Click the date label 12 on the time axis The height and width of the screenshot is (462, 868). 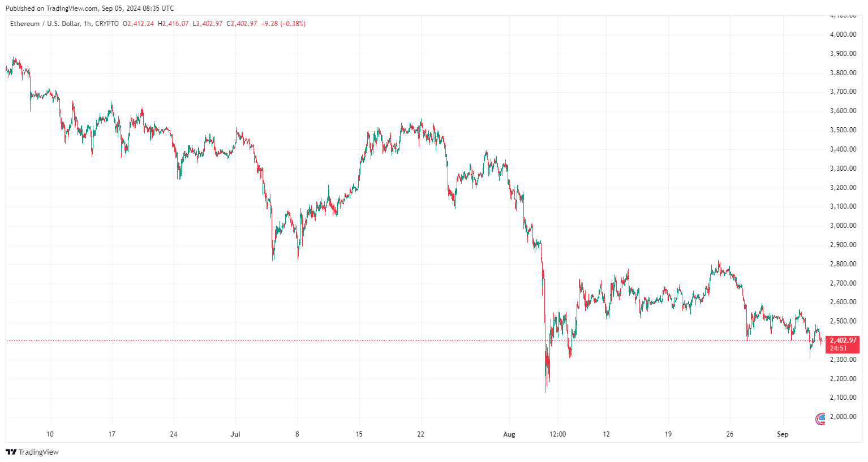tap(607, 434)
